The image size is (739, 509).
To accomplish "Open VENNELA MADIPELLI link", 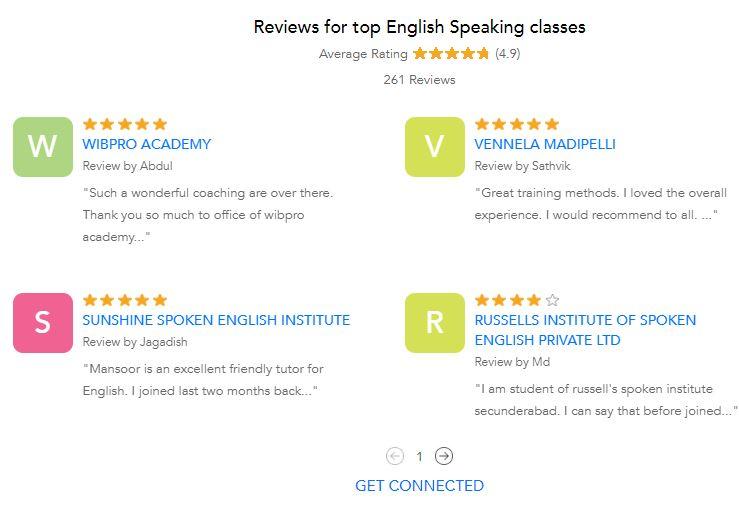I will tap(545, 144).
